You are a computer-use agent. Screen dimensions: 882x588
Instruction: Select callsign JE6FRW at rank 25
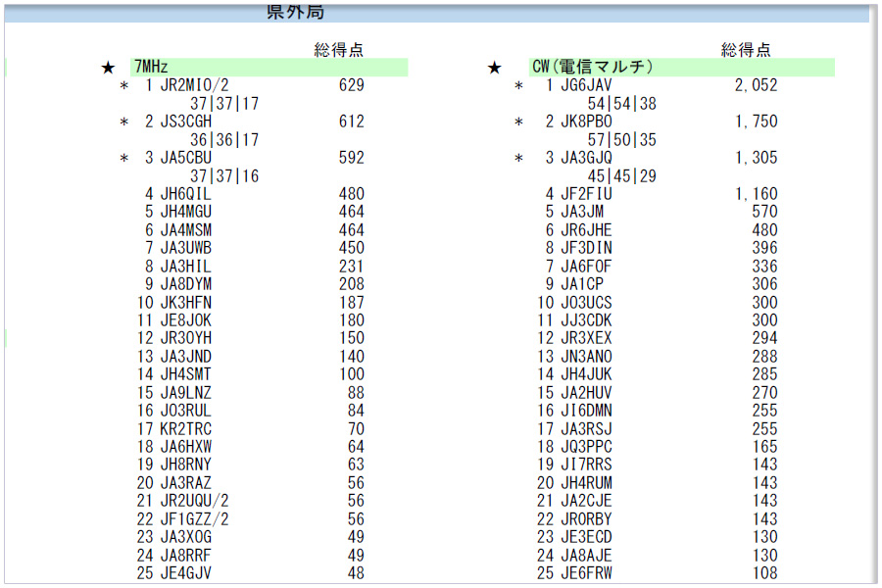pos(586,573)
